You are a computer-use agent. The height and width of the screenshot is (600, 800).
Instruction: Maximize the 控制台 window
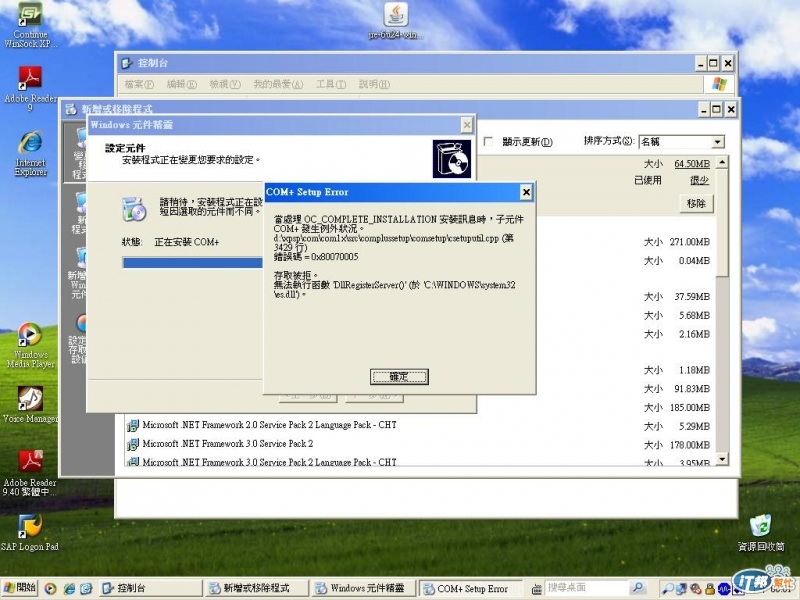714,64
